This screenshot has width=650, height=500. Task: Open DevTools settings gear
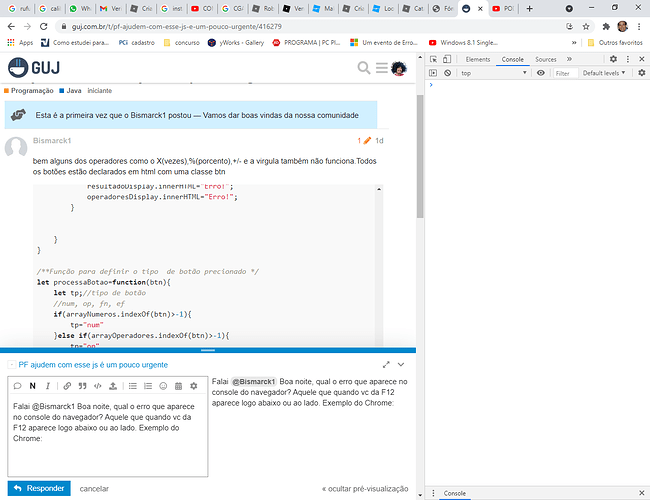tap(614, 59)
